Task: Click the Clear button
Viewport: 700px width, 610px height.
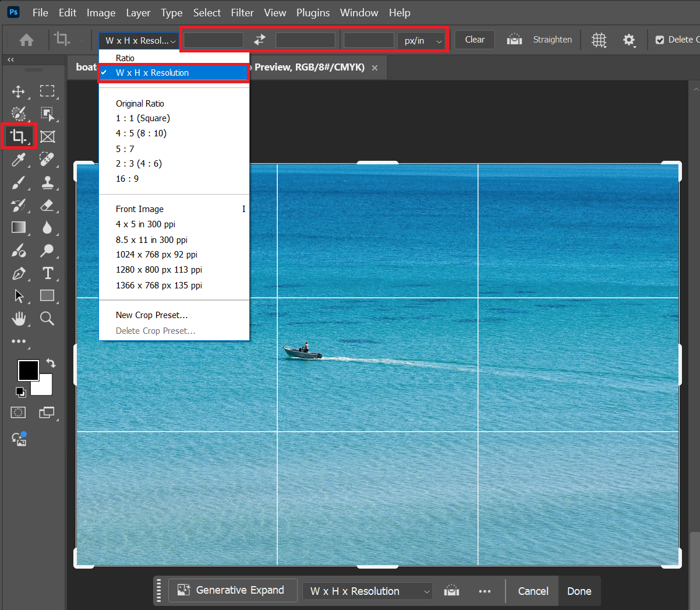Action: tap(475, 40)
